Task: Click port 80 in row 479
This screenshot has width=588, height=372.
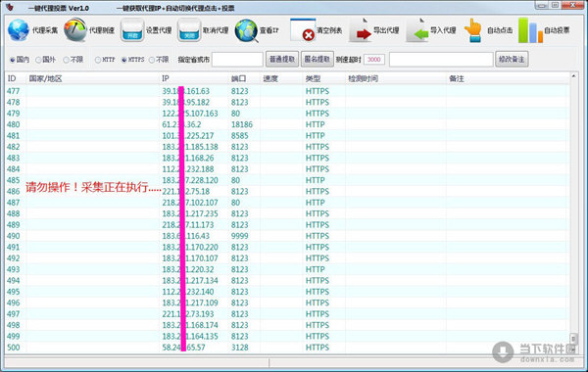Action: (x=235, y=114)
